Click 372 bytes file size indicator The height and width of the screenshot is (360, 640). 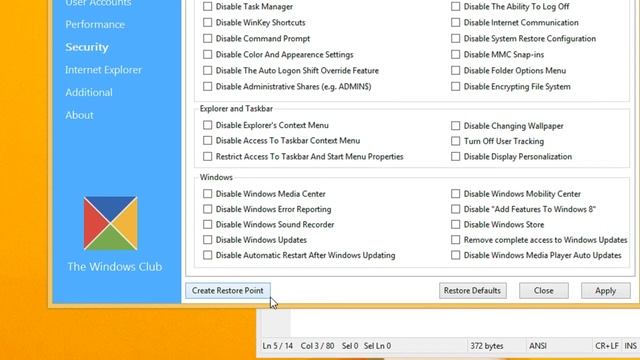pyautogui.click(x=487, y=346)
